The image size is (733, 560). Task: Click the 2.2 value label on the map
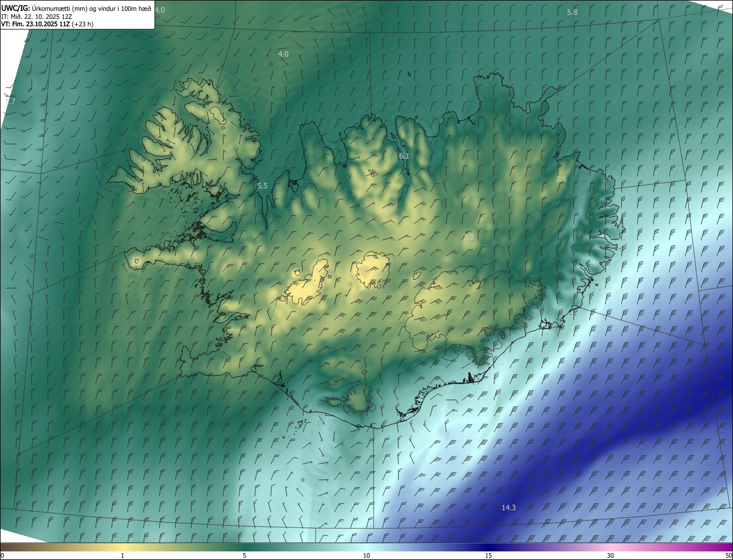tap(468, 237)
